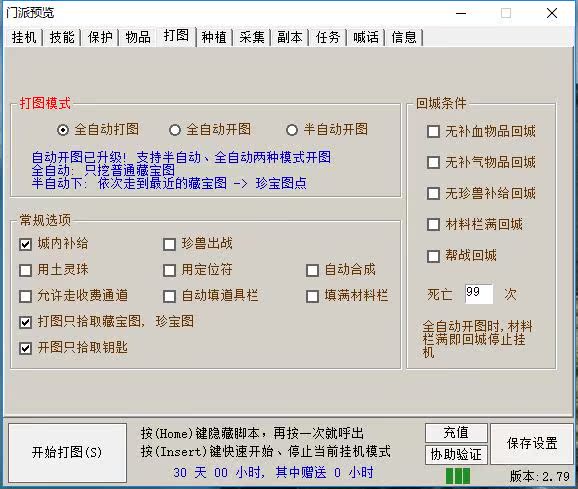Check the 自动合成 checkbox

[313, 270]
